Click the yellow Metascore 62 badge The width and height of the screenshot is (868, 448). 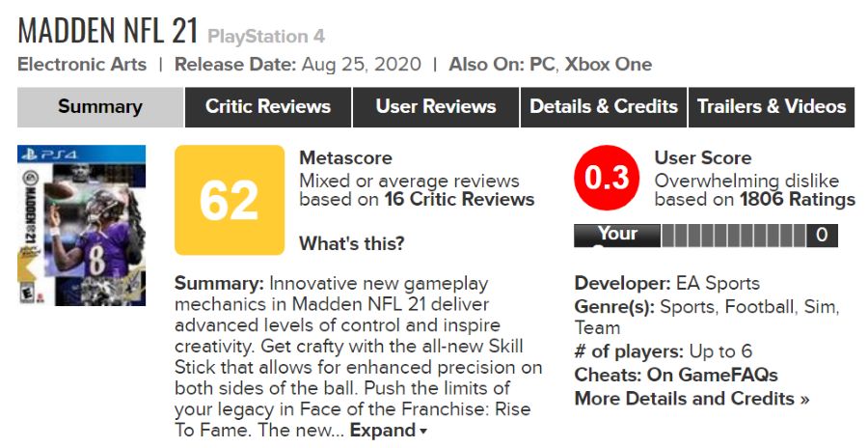click(x=229, y=201)
